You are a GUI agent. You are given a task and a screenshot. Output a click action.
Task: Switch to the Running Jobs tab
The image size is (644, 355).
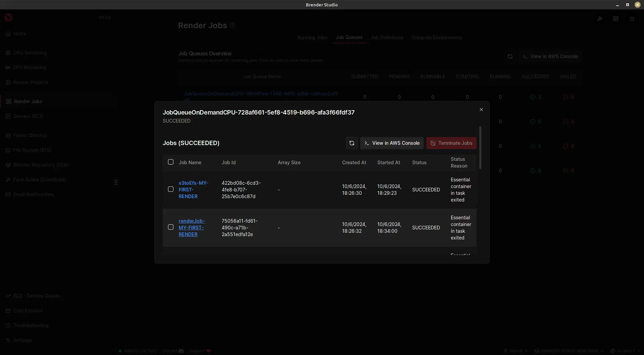pyautogui.click(x=312, y=38)
